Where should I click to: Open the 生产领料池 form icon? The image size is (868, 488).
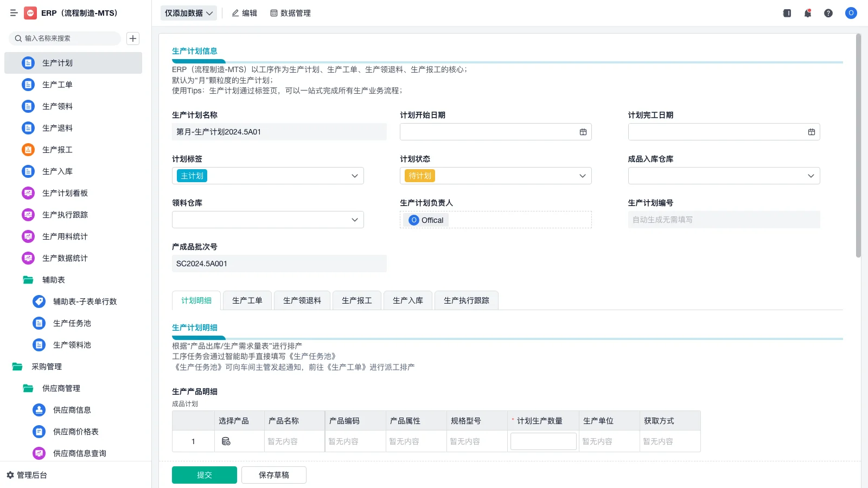39,345
